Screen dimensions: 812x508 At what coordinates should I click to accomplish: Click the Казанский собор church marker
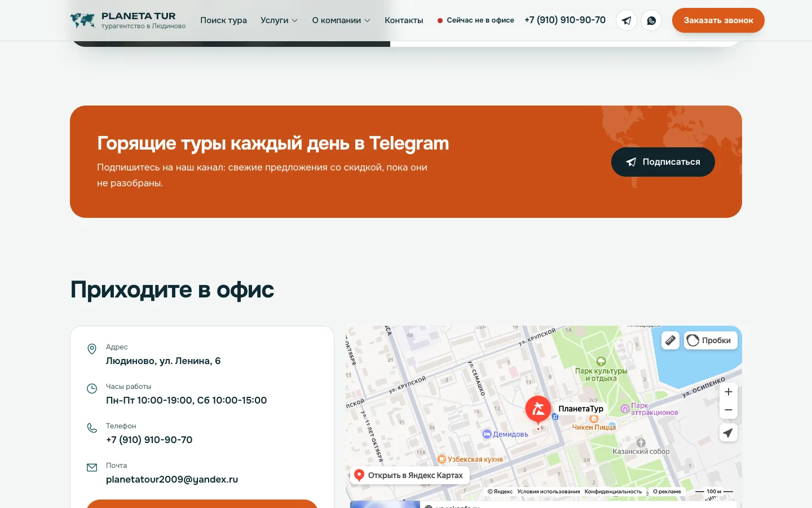641,443
